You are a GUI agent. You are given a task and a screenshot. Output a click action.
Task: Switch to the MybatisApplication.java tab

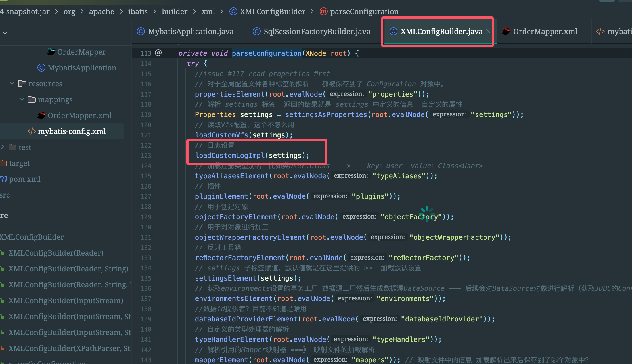[x=191, y=31]
